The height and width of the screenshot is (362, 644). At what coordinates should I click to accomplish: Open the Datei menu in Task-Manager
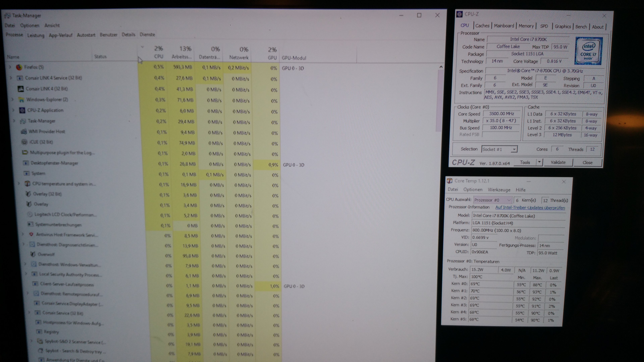[x=10, y=25]
